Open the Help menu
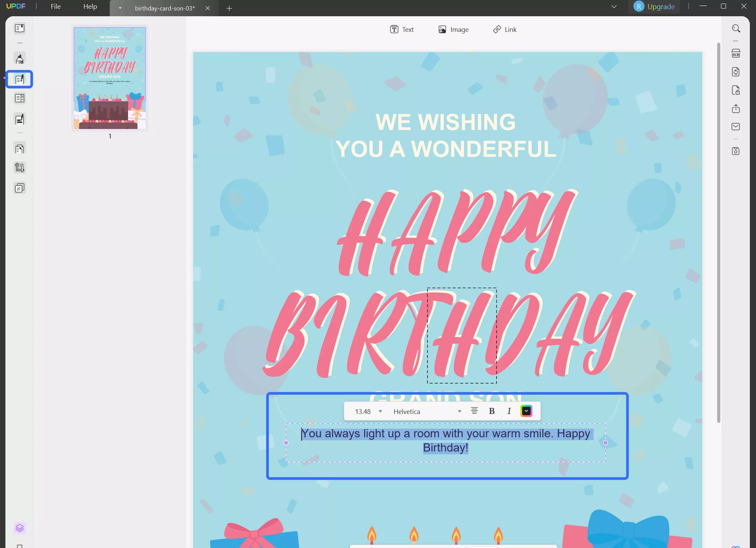Screen dimensions: 756x548 coord(90,6)
